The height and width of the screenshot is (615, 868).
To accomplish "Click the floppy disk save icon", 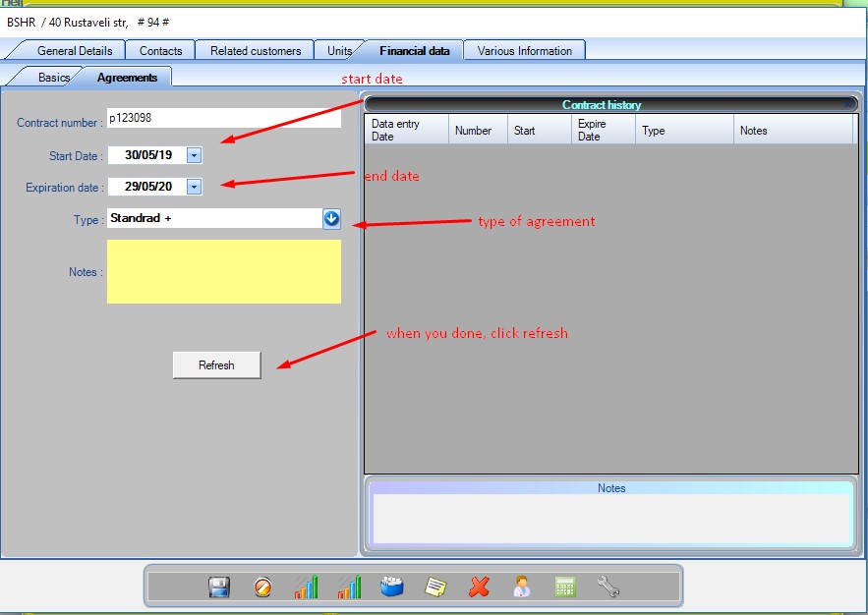I will coord(219,587).
